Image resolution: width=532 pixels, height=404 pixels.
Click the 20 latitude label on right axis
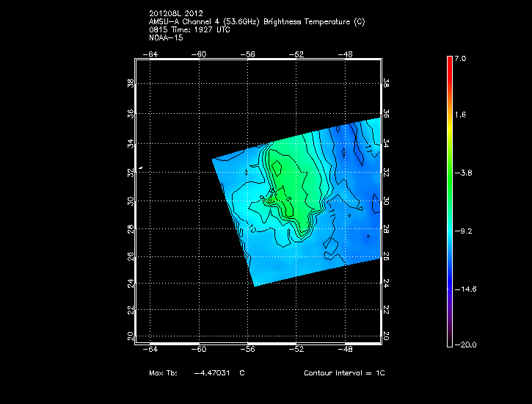[387, 336]
